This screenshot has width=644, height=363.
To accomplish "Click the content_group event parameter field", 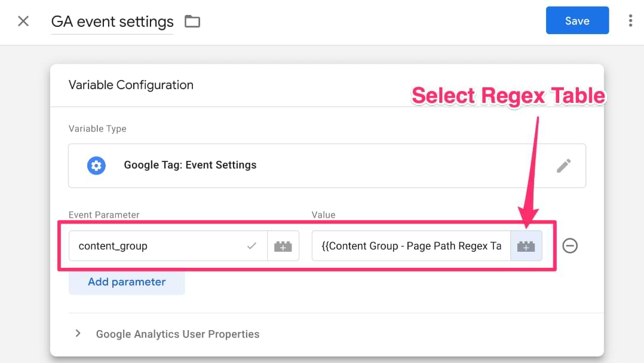I will coord(168,246).
